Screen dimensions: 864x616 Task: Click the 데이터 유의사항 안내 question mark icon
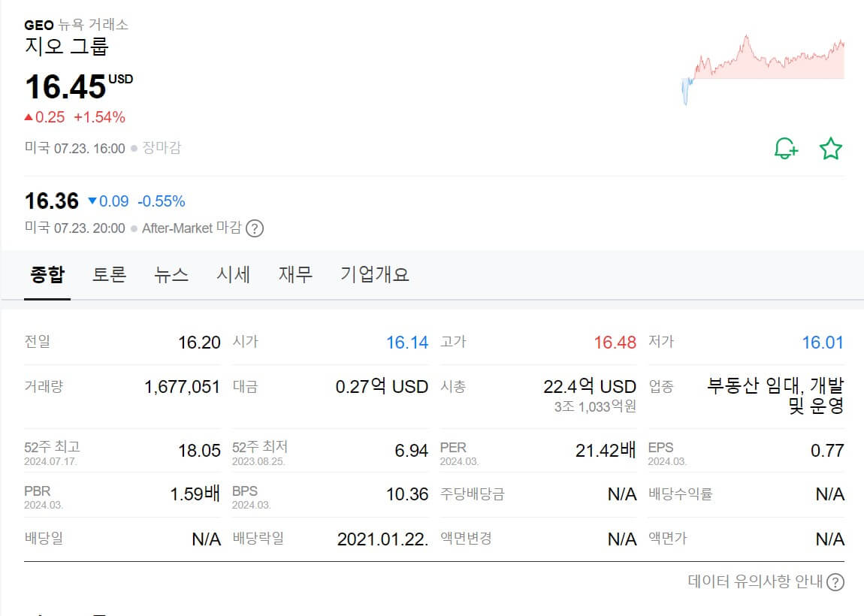tap(836, 581)
